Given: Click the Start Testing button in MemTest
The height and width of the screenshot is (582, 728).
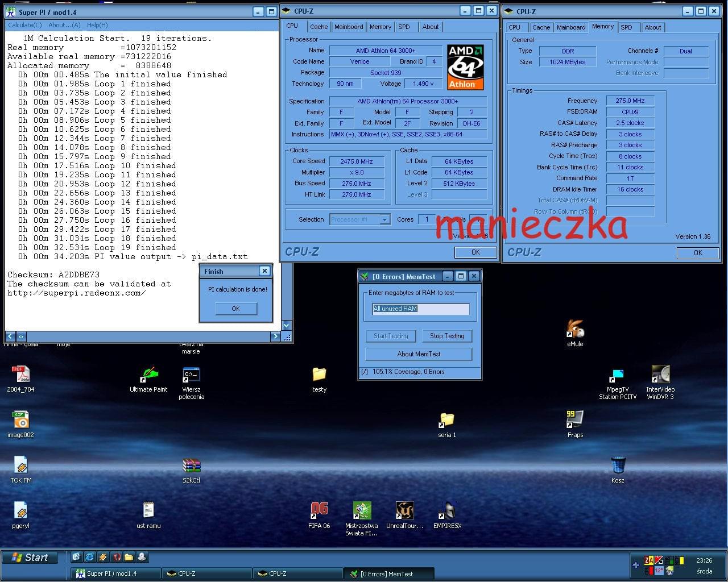Looking at the screenshot, I should coord(391,336).
